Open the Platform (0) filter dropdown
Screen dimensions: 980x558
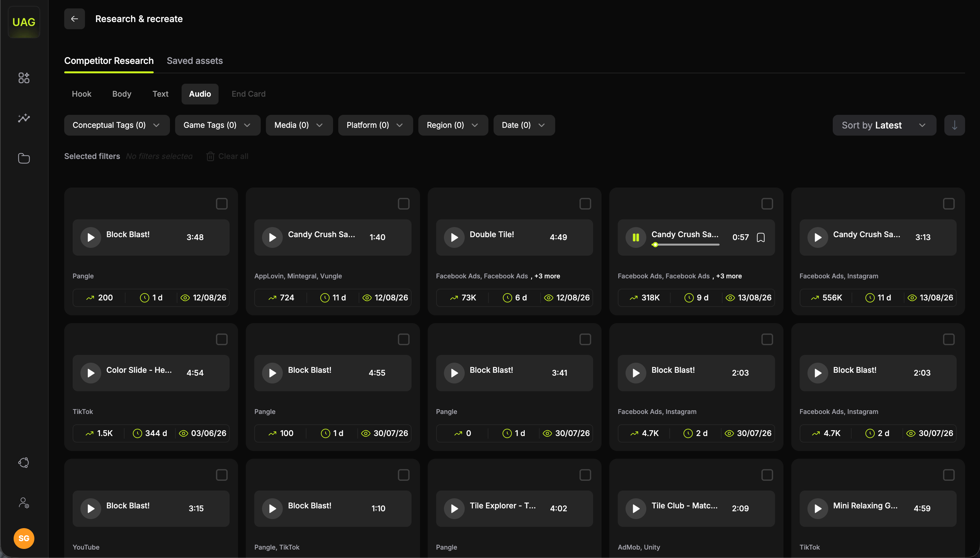(x=375, y=125)
